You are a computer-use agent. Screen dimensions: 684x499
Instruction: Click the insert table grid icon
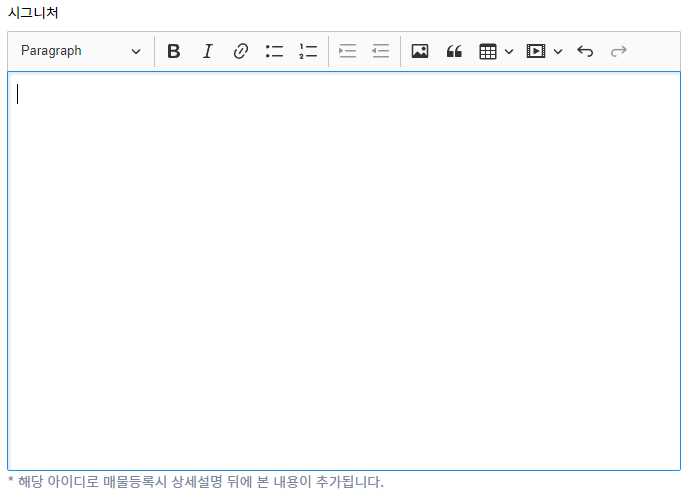coord(488,51)
